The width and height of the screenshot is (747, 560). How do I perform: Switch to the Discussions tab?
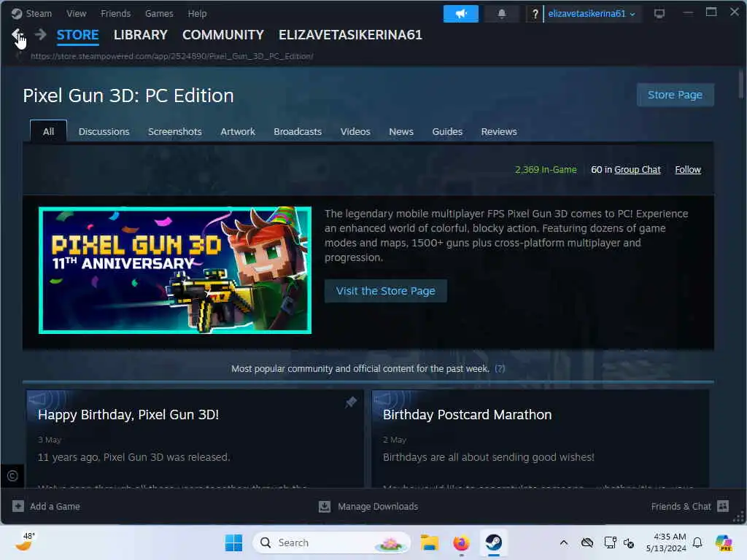(104, 131)
